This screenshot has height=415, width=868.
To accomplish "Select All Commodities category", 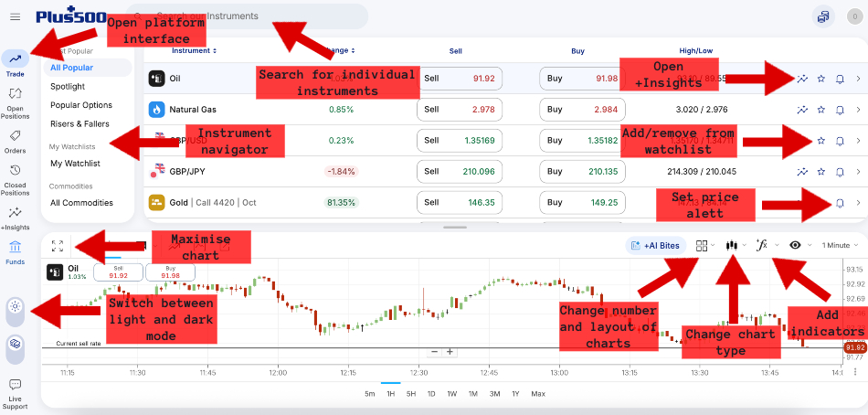I will pyautogui.click(x=81, y=203).
